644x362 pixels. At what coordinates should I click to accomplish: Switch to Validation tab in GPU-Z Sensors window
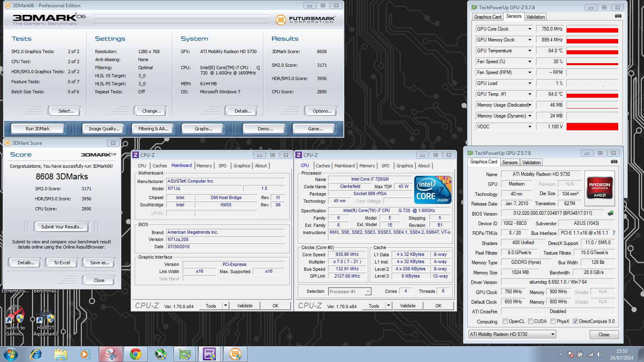[535, 17]
